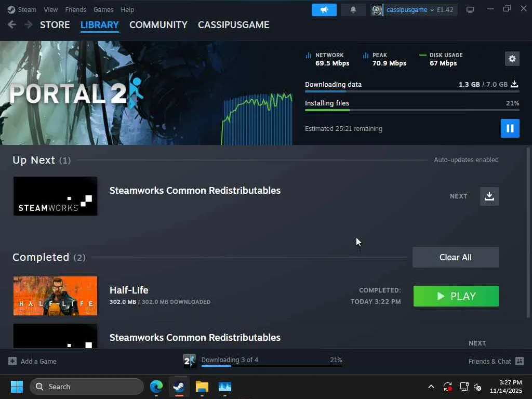Click the cassipusgame profile avatar
Image resolution: width=532 pixels, height=399 pixels.
(377, 10)
